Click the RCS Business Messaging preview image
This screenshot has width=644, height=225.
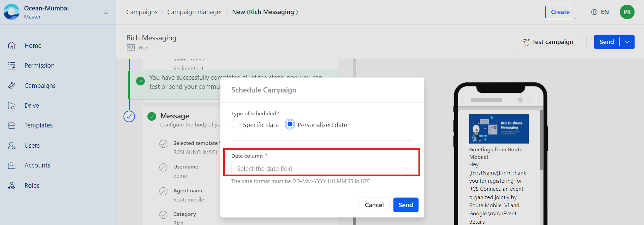click(x=499, y=128)
